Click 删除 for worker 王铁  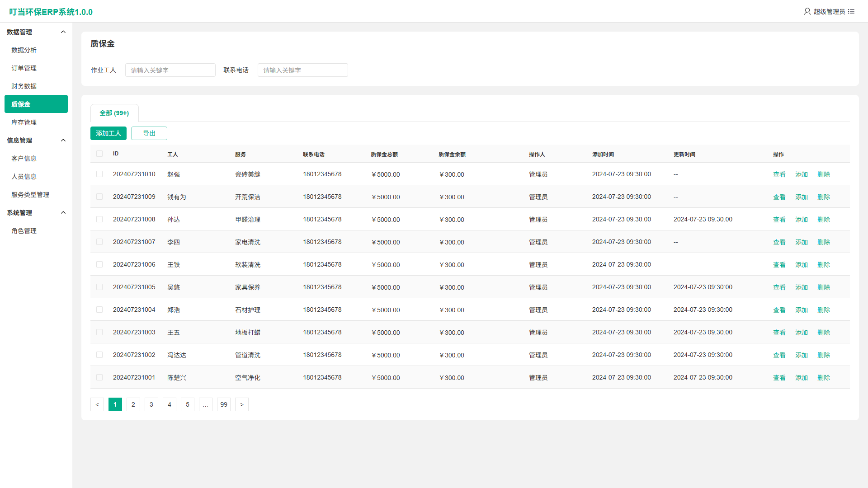pyautogui.click(x=824, y=265)
